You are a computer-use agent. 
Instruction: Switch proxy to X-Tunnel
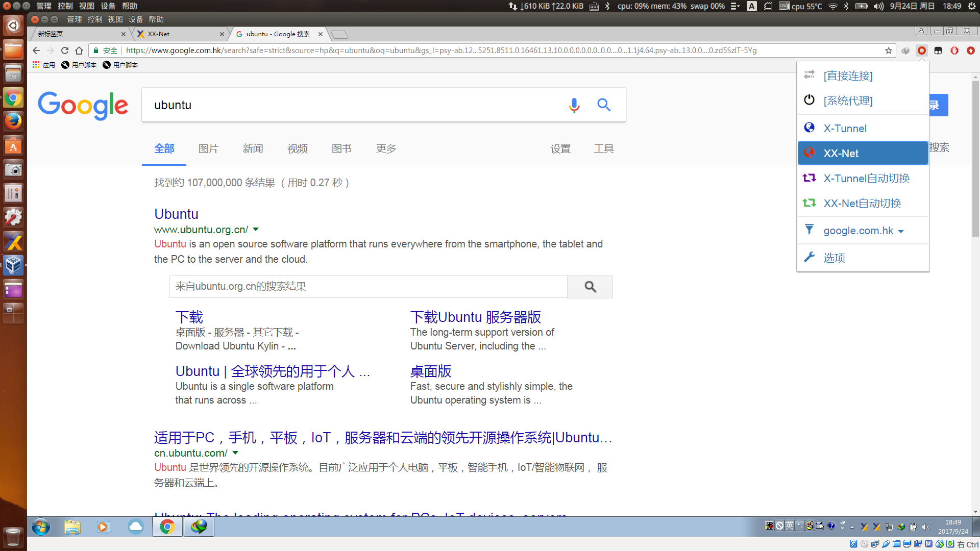coord(863,129)
